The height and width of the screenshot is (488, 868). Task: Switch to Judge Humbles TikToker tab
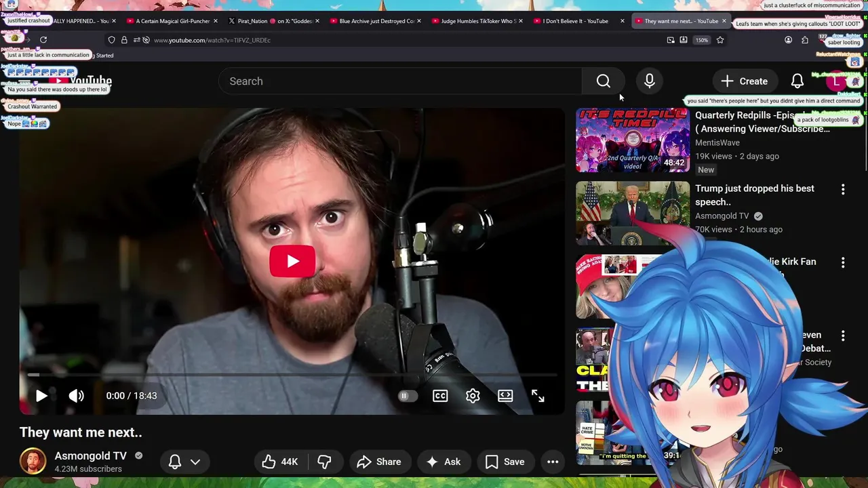(x=478, y=21)
